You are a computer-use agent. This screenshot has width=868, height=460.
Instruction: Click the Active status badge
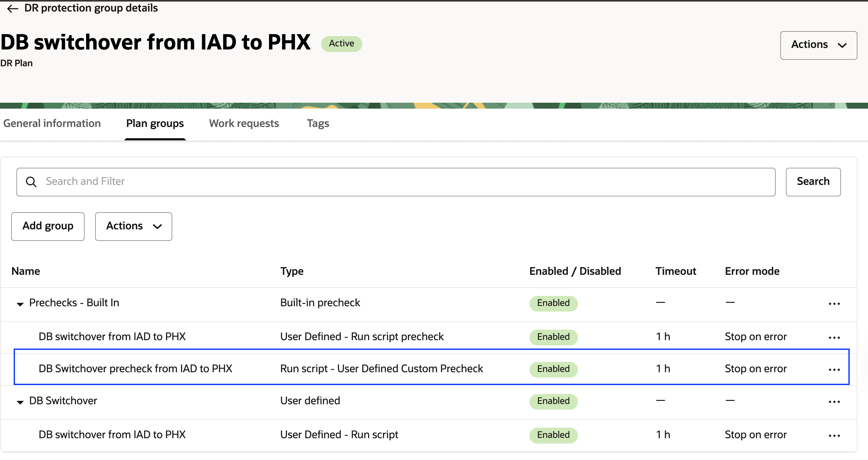[341, 44]
